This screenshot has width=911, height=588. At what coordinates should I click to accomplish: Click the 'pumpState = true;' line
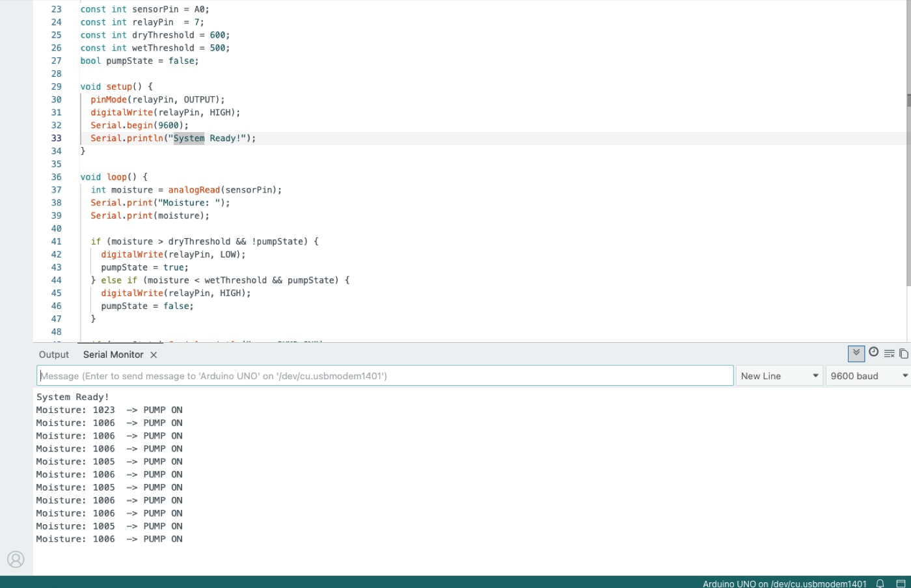[x=144, y=267]
